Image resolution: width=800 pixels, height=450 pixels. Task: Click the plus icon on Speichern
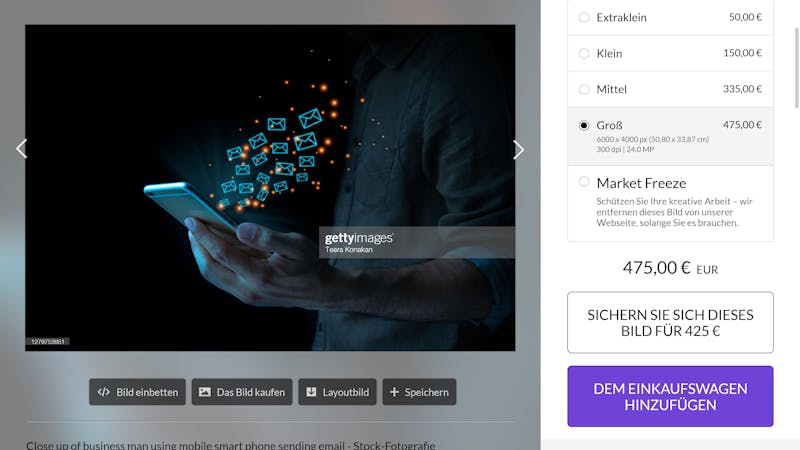394,392
